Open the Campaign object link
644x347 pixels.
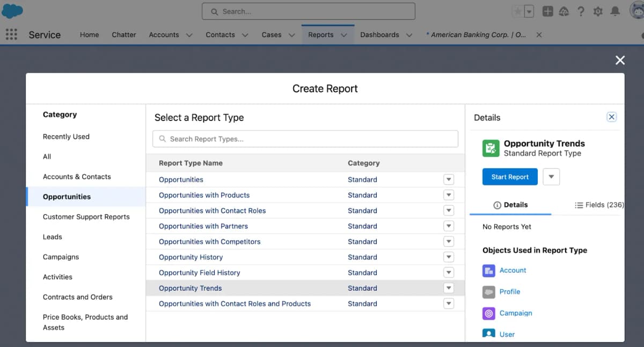coord(516,313)
